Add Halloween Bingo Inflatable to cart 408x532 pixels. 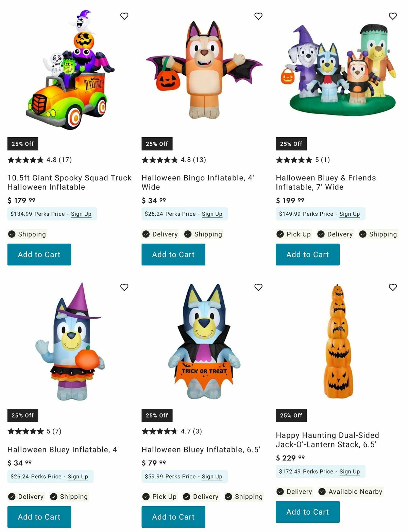[173, 254]
